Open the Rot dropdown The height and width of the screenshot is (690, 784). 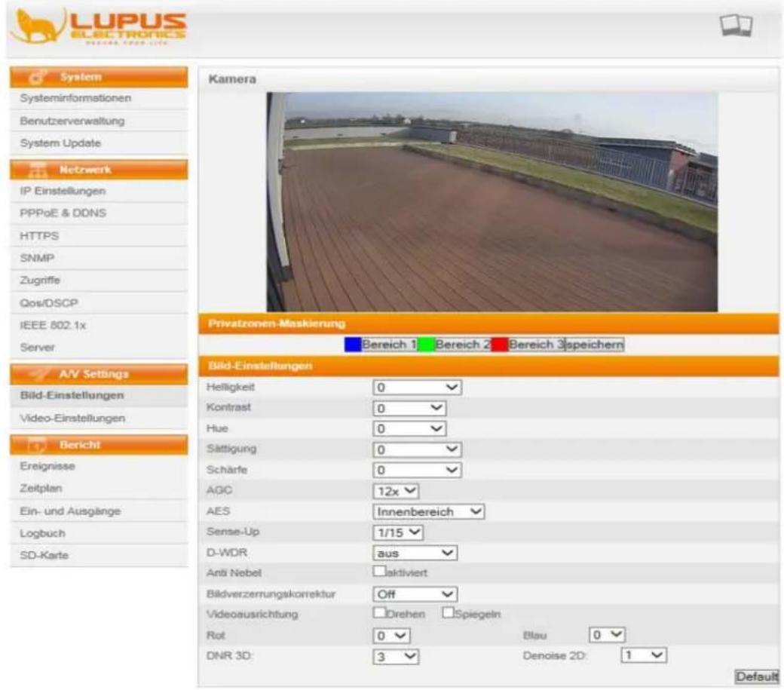click(x=391, y=636)
